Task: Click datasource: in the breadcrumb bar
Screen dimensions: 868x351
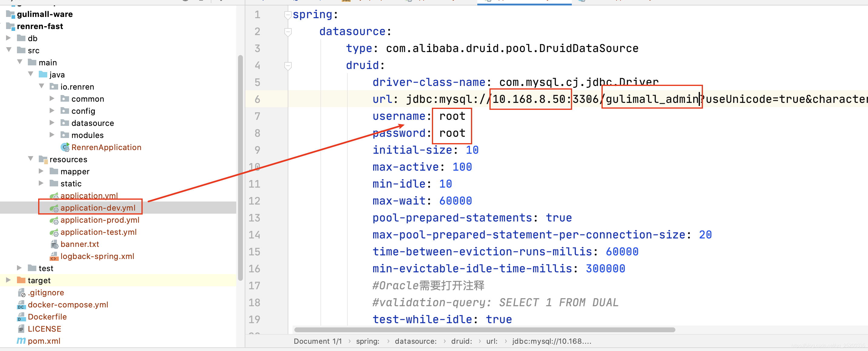Action: 416,341
